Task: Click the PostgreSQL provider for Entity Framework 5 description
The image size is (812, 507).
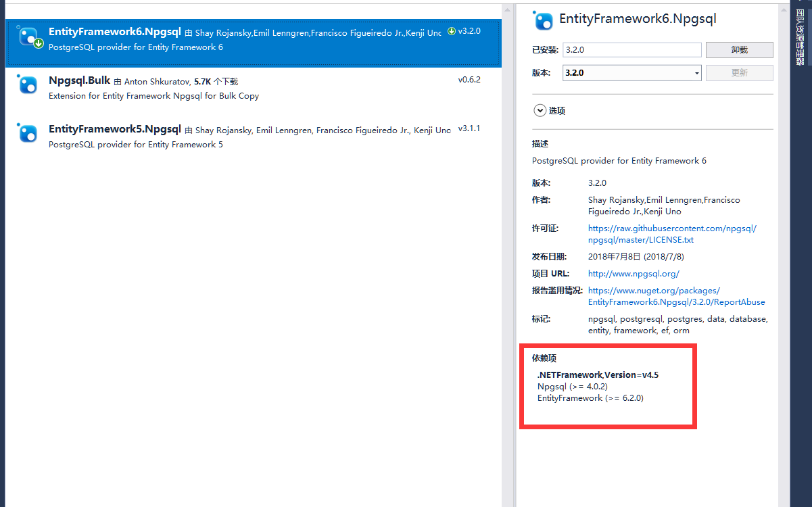Action: (x=135, y=145)
